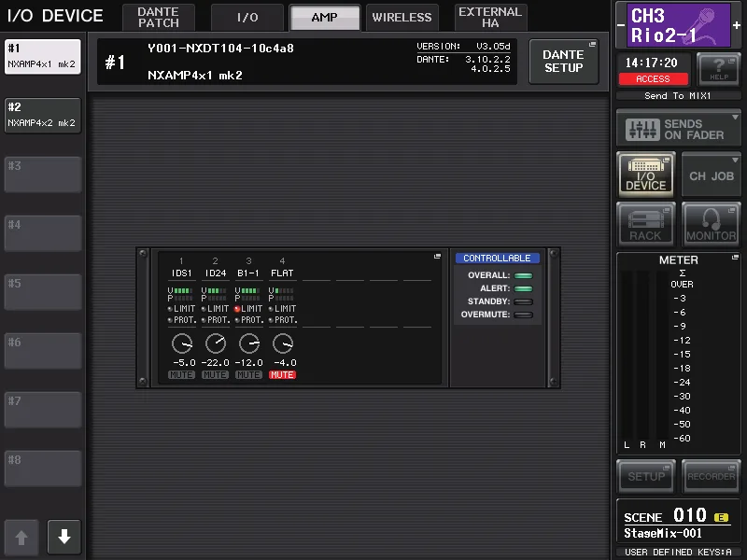The width and height of the screenshot is (747, 560).
Task: Switch to the EXTERNAL HA tab
Action: [490, 17]
